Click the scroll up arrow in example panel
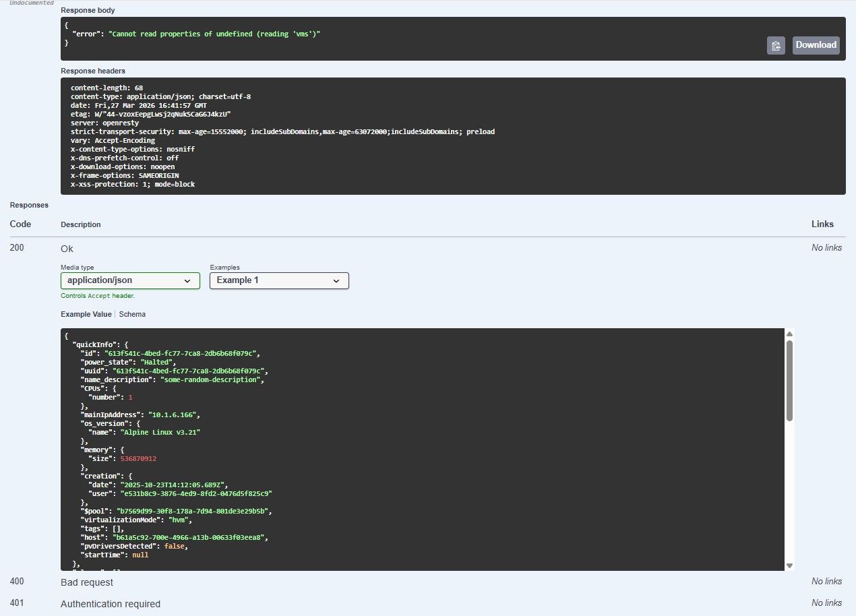Image resolution: width=856 pixels, height=616 pixels. pos(789,334)
